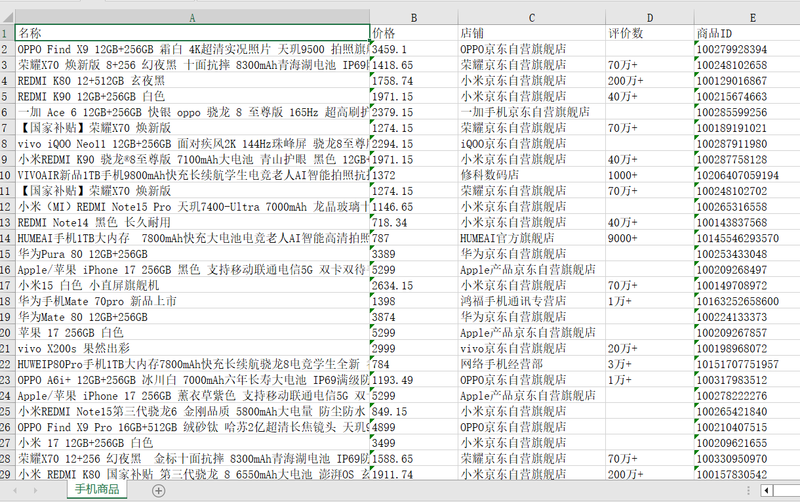Click horizontal scrollbar left arrow

click(x=766, y=491)
